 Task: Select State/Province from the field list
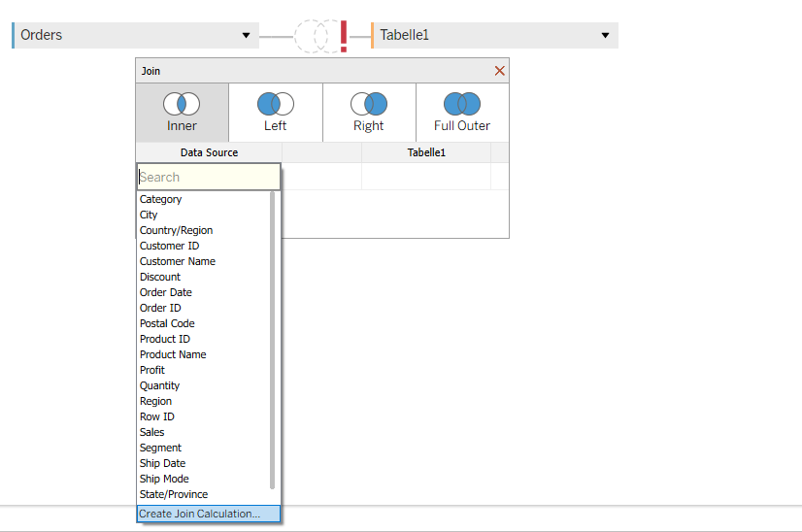pos(174,494)
